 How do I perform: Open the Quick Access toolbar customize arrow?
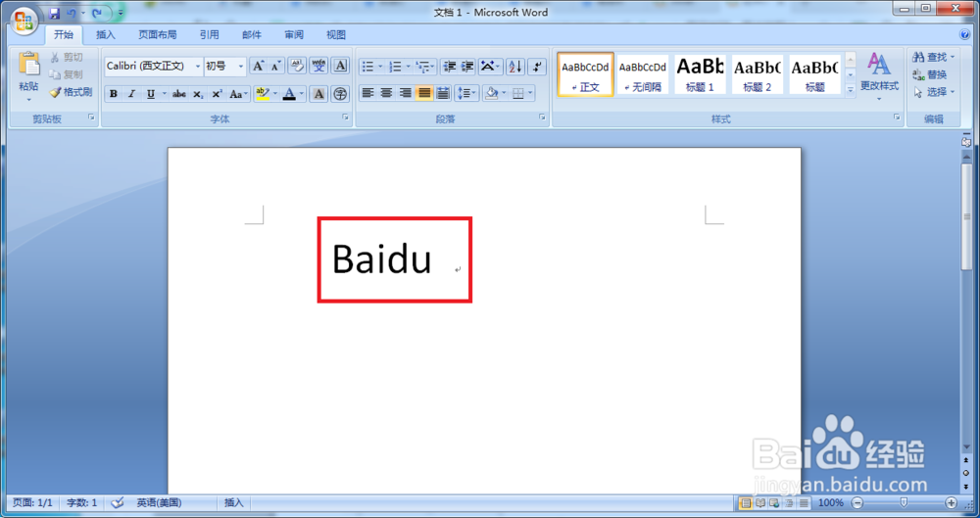click(x=121, y=13)
